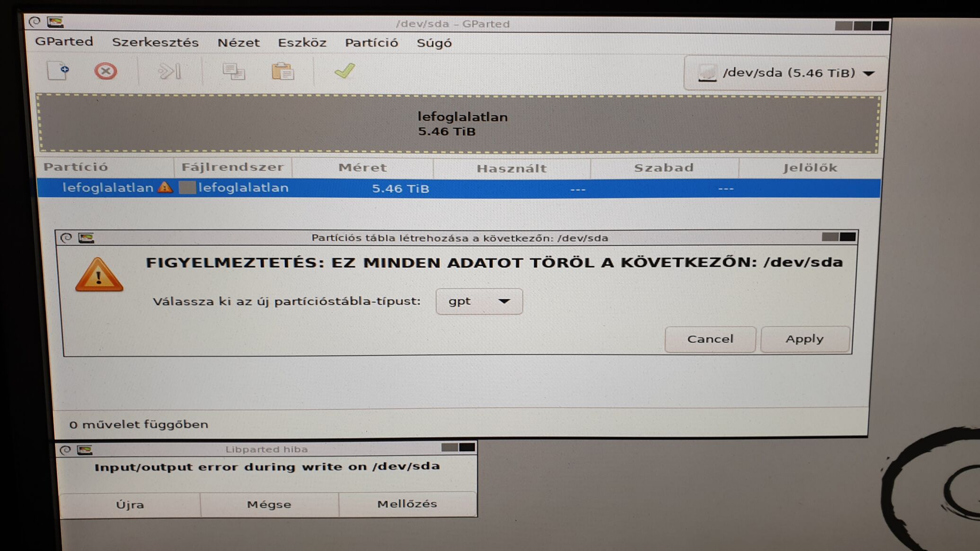Screen dimensions: 980x551
Task: Click the I/O error message text
Action: point(267,467)
